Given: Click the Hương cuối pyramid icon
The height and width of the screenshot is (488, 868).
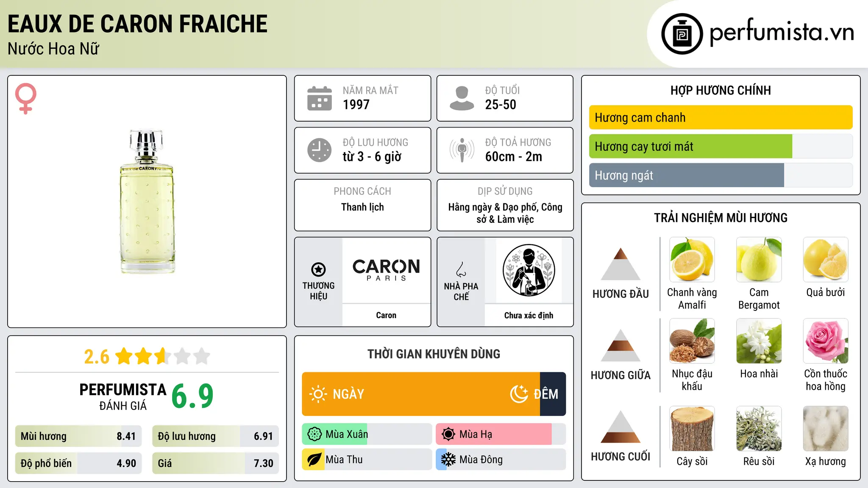Looking at the screenshot, I should [620, 427].
